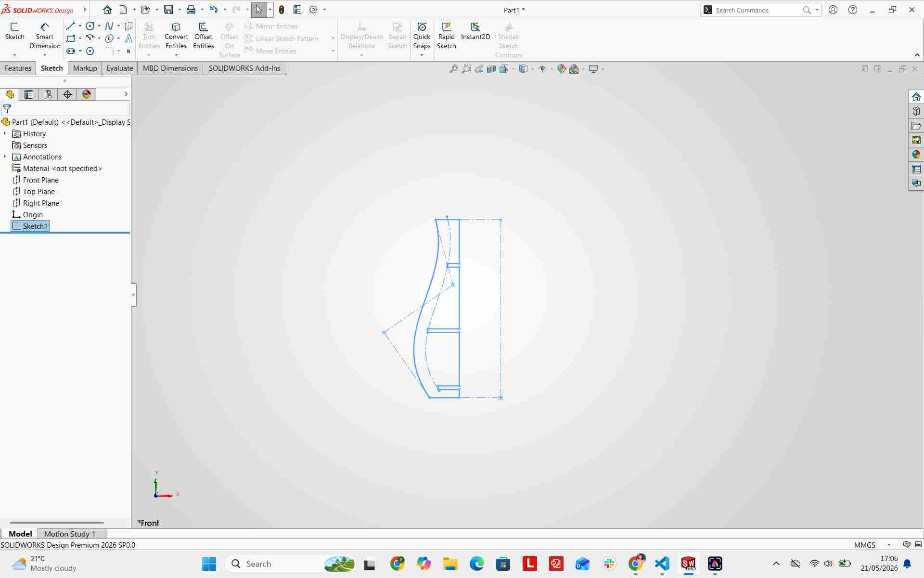
Task: Open Appearances tab in task pane
Action: (916, 155)
